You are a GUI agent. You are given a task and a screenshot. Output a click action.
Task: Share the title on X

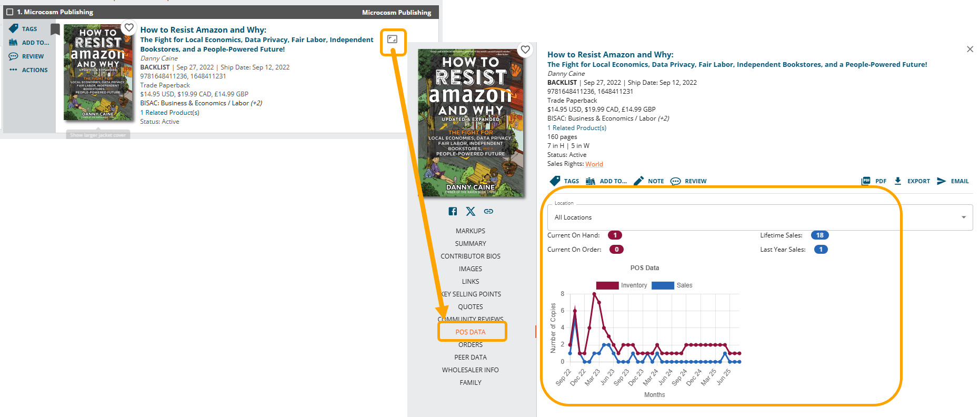pos(471,211)
